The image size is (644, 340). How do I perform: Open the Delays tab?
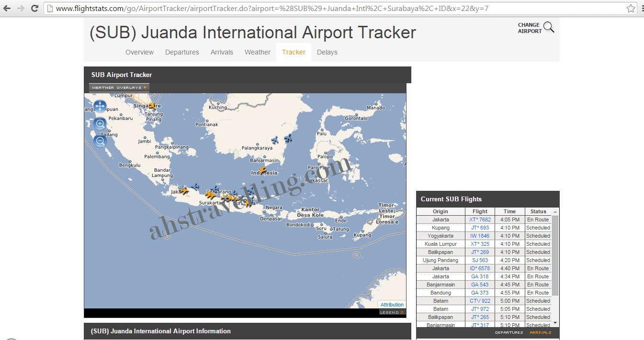(x=327, y=52)
